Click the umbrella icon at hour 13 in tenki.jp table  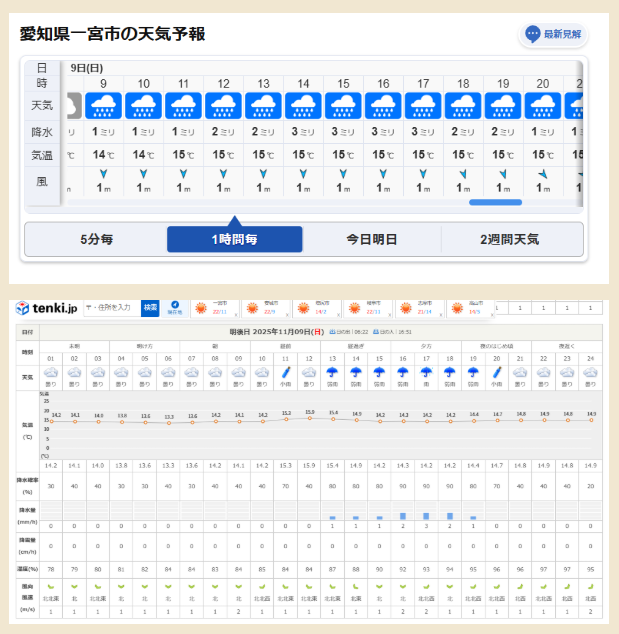click(x=332, y=370)
